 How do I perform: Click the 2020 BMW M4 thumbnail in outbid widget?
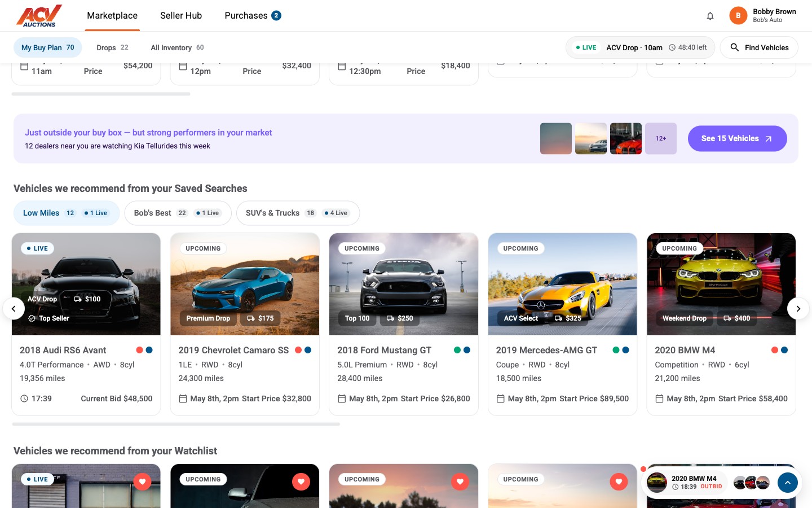(657, 483)
